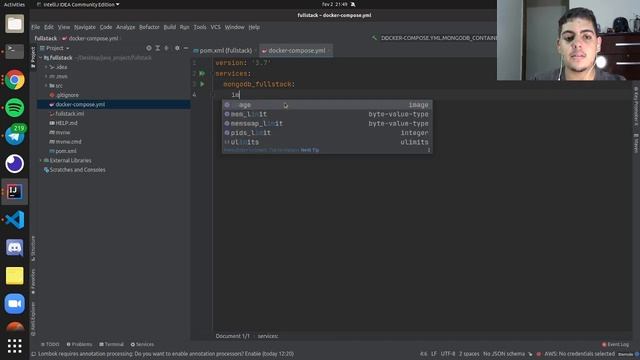Switch to docker-compose.yml editor tab
The width and height of the screenshot is (640, 360).
coord(296,51)
